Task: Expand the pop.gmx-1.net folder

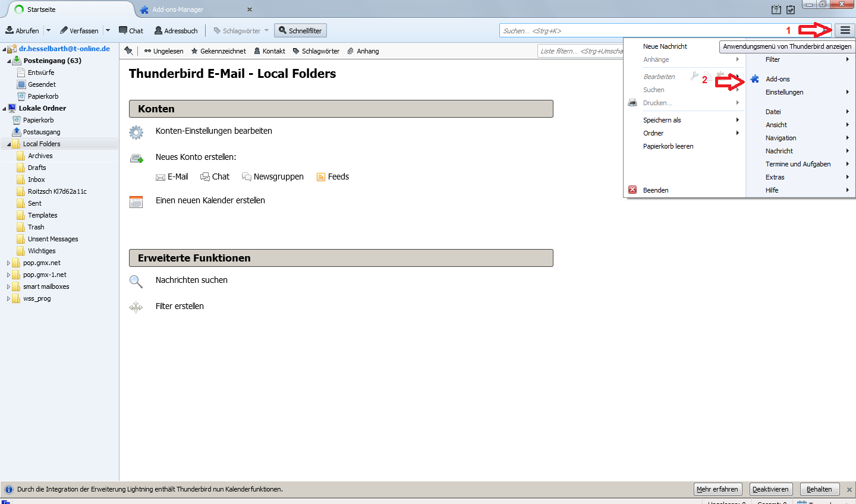Action: [x=8, y=275]
